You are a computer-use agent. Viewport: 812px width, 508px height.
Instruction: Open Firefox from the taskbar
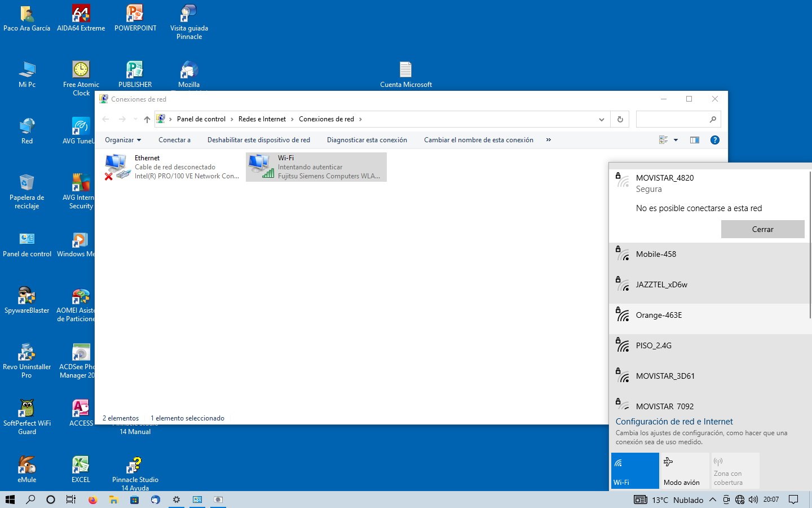tap(92, 500)
